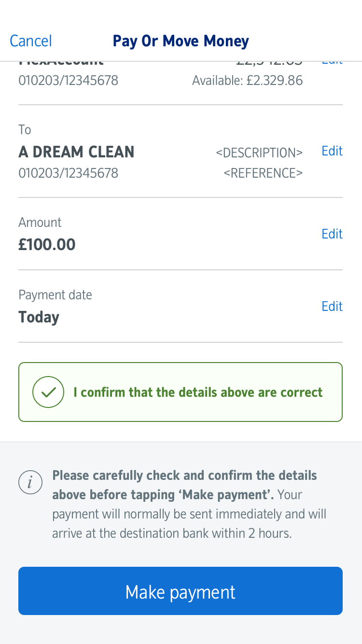Select the Today payment date value
The height and width of the screenshot is (644, 362).
(39, 317)
